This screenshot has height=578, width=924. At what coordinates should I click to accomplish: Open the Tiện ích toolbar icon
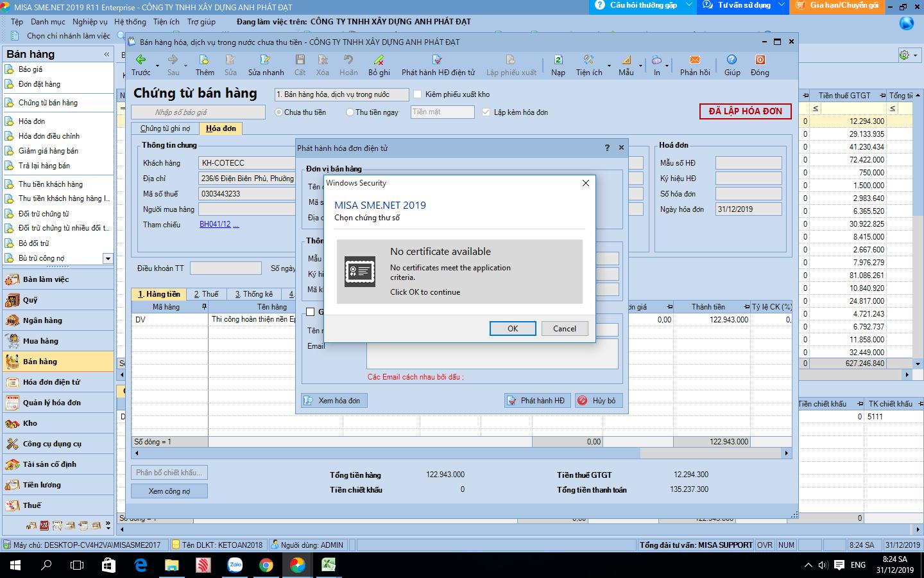click(589, 65)
